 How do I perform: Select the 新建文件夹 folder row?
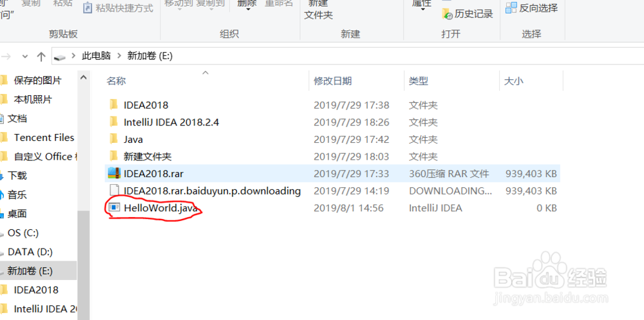[333, 156]
